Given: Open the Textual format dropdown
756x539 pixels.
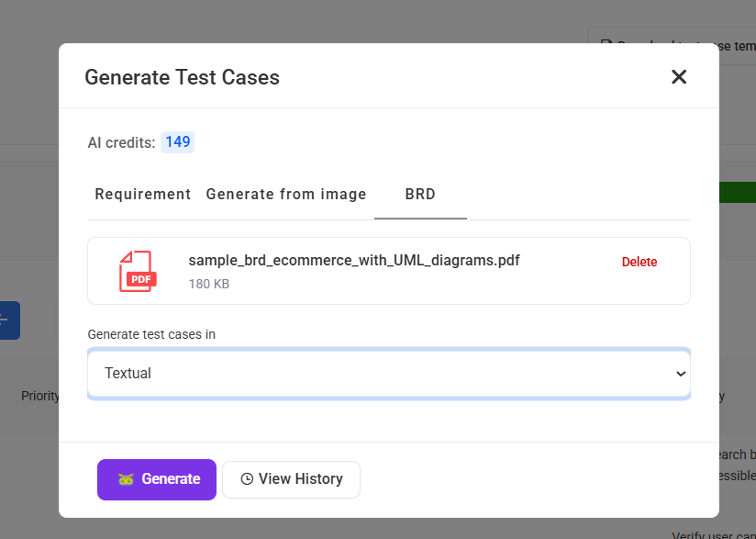Looking at the screenshot, I should (388, 374).
